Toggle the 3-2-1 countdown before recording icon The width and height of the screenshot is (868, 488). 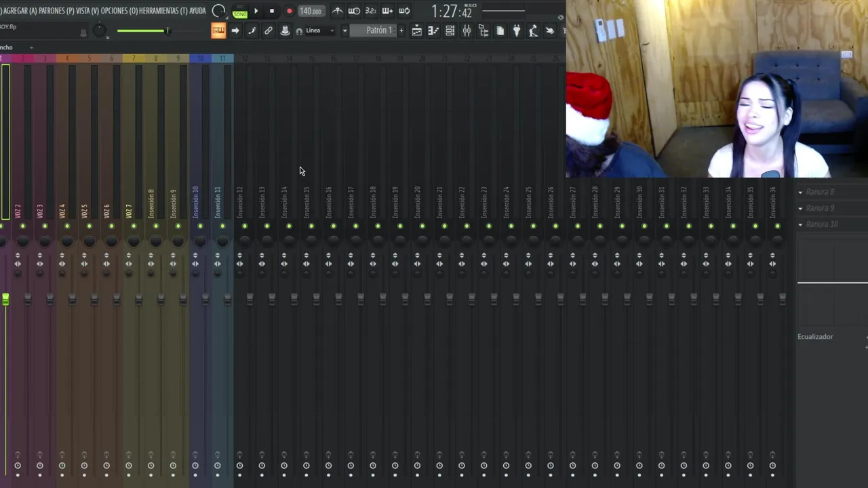(371, 11)
